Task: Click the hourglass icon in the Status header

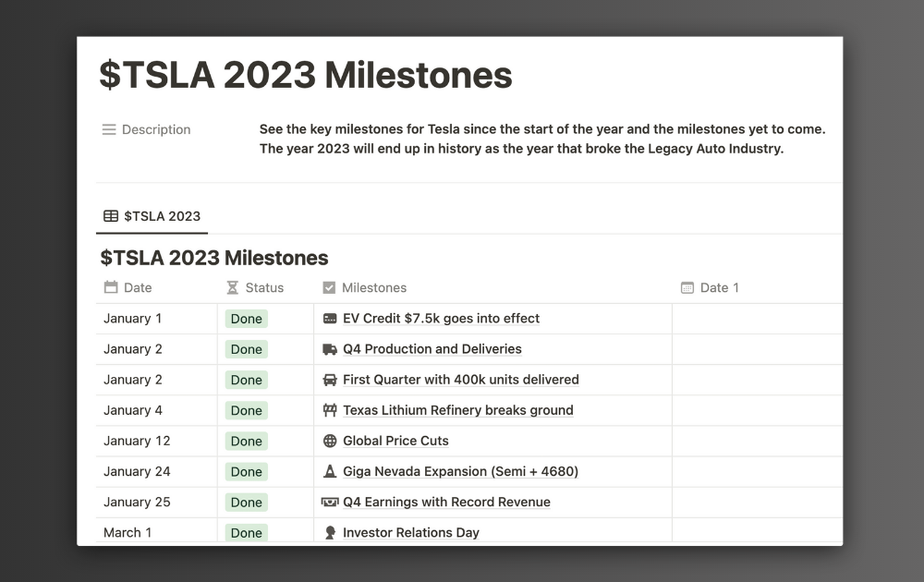Action: 231,287
